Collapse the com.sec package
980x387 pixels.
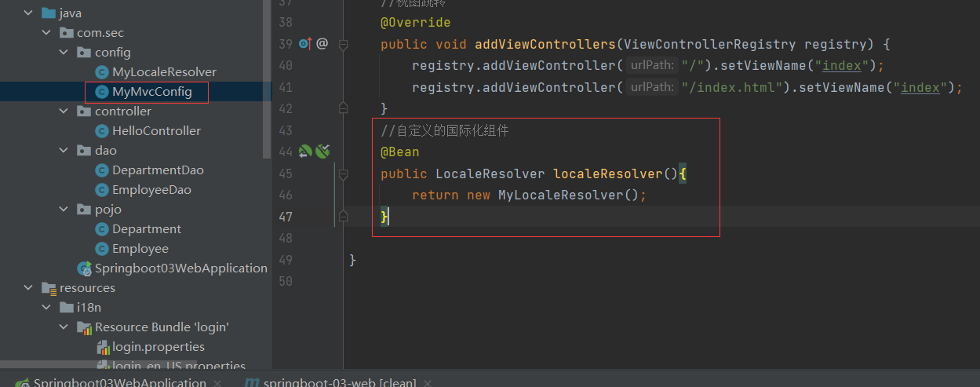(x=47, y=33)
